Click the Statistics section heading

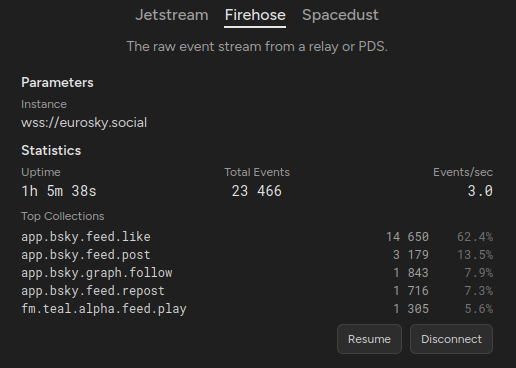(x=51, y=150)
